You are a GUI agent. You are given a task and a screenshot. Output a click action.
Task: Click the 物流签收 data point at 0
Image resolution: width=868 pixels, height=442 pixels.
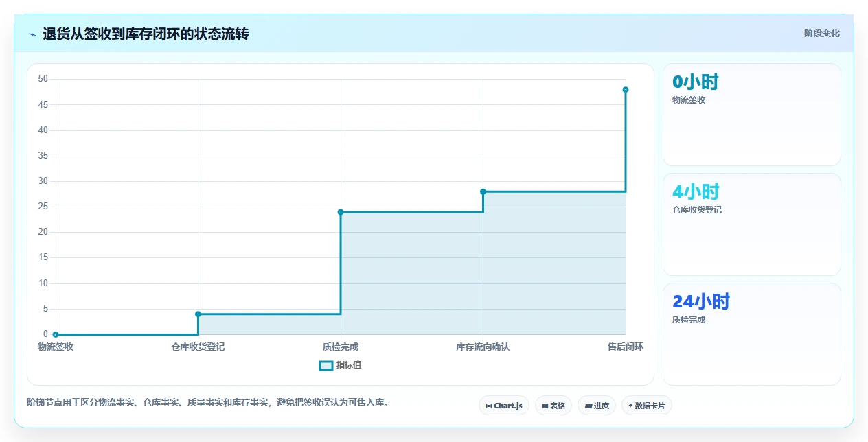[56, 334]
